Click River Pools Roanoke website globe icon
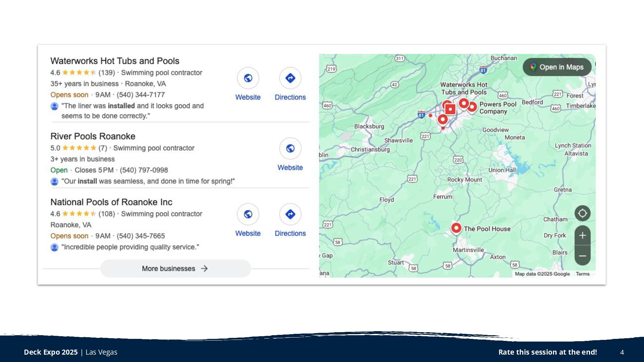644x362 pixels. coord(290,148)
